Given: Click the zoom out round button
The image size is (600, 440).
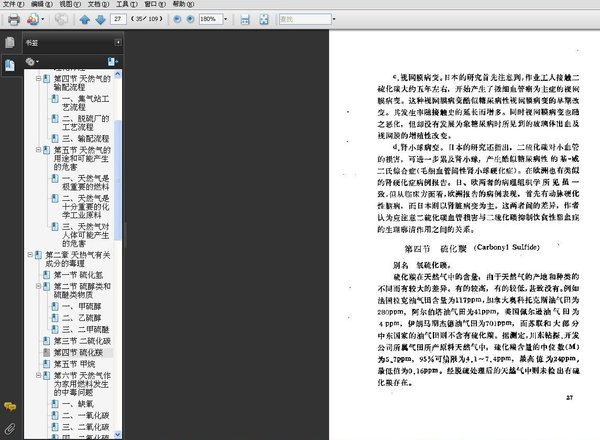Looking at the screenshot, I should click(x=177, y=19).
